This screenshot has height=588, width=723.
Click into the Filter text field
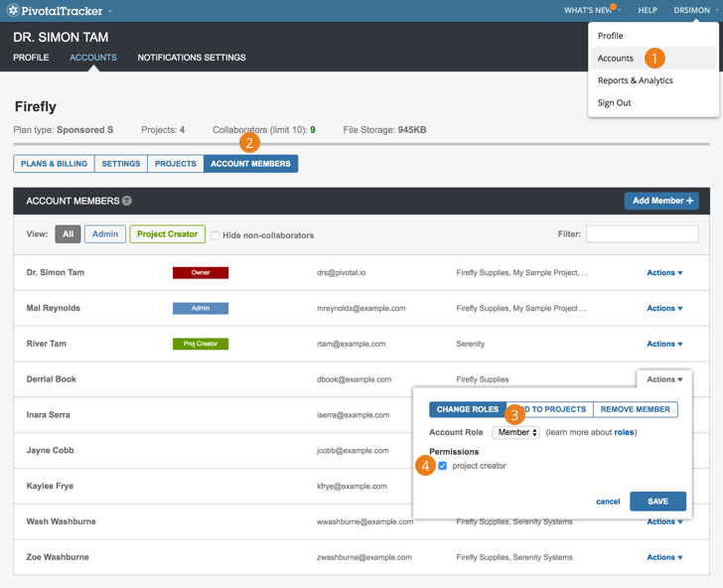click(x=642, y=234)
